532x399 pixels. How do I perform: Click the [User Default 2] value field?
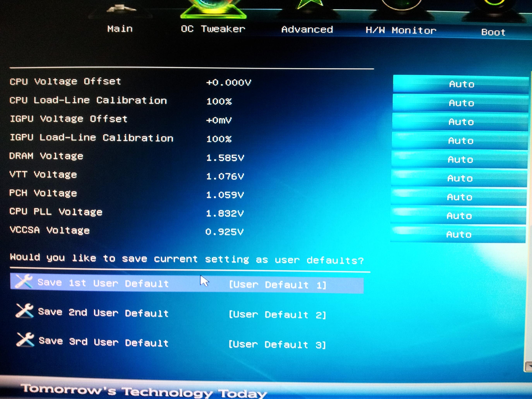pos(277,315)
